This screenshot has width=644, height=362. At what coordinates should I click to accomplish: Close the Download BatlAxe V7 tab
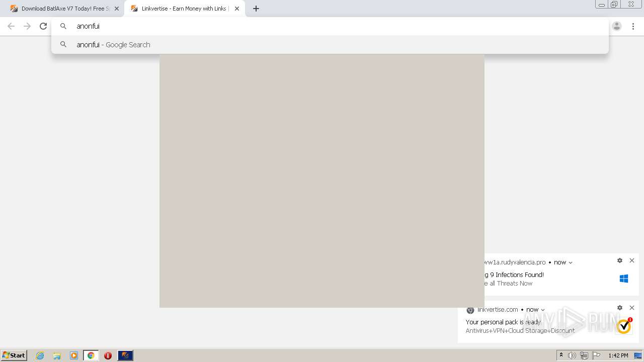[x=117, y=9]
